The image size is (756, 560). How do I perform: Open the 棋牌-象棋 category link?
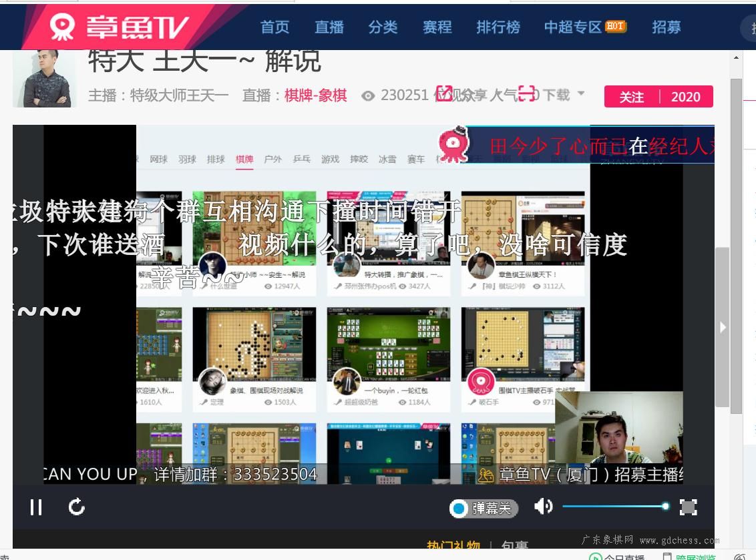click(316, 95)
